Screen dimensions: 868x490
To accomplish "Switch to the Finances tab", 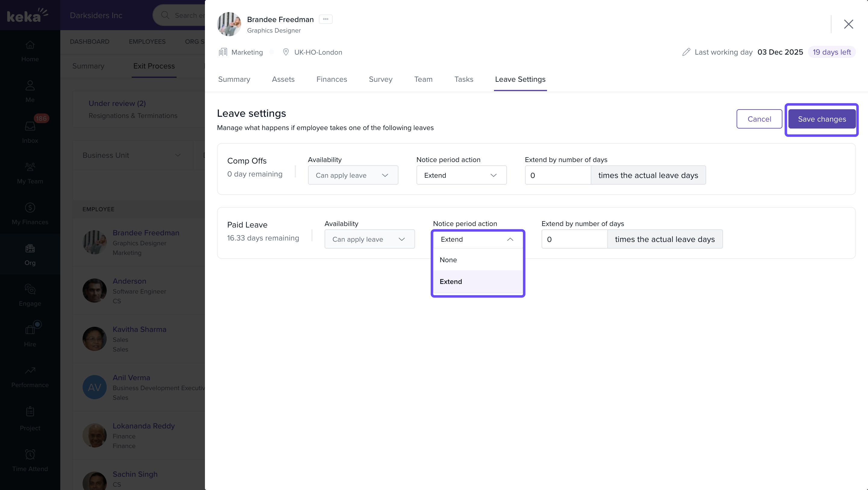I will (x=332, y=79).
